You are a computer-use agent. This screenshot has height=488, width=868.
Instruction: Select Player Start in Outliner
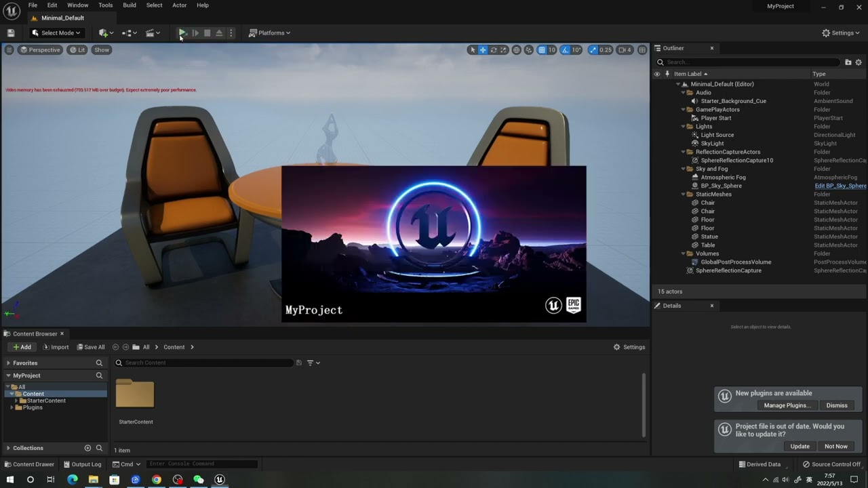[x=716, y=118]
